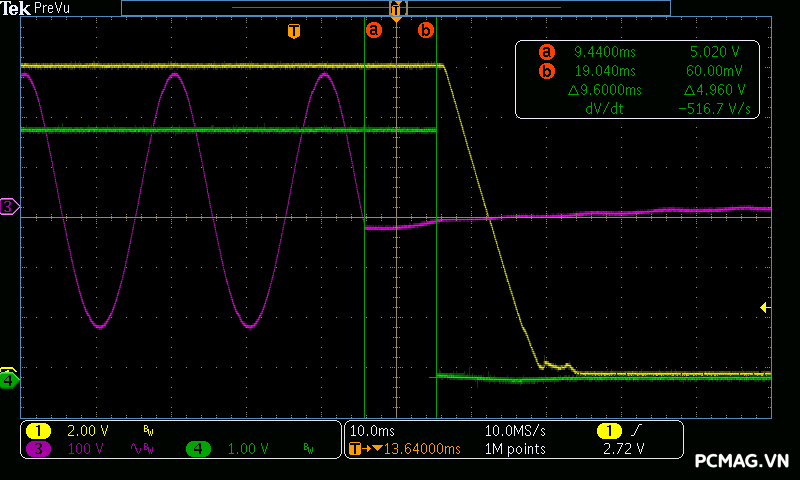The width and height of the screenshot is (800, 480).
Task: Click channel 3 ground marker on left edge
Action: click(x=9, y=206)
